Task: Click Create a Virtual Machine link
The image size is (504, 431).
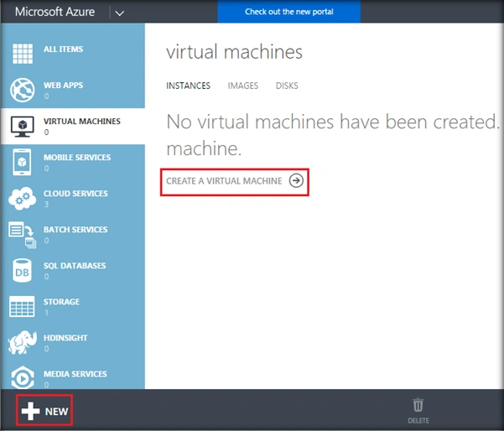Action: [x=224, y=181]
